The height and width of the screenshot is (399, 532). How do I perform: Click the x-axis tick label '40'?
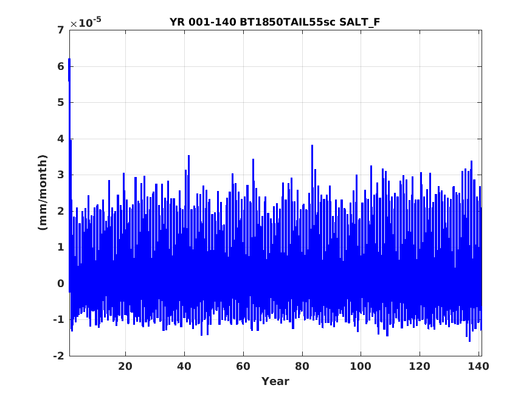click(184, 366)
